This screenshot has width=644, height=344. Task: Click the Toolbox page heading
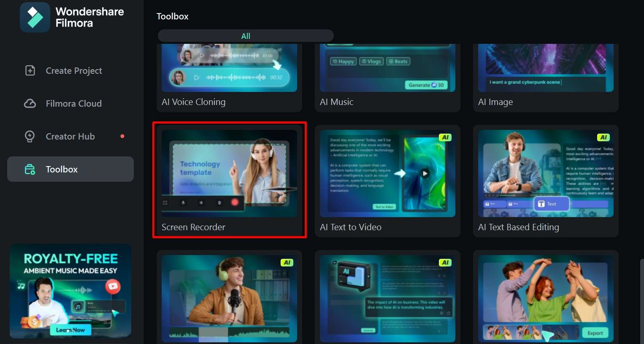pos(172,16)
